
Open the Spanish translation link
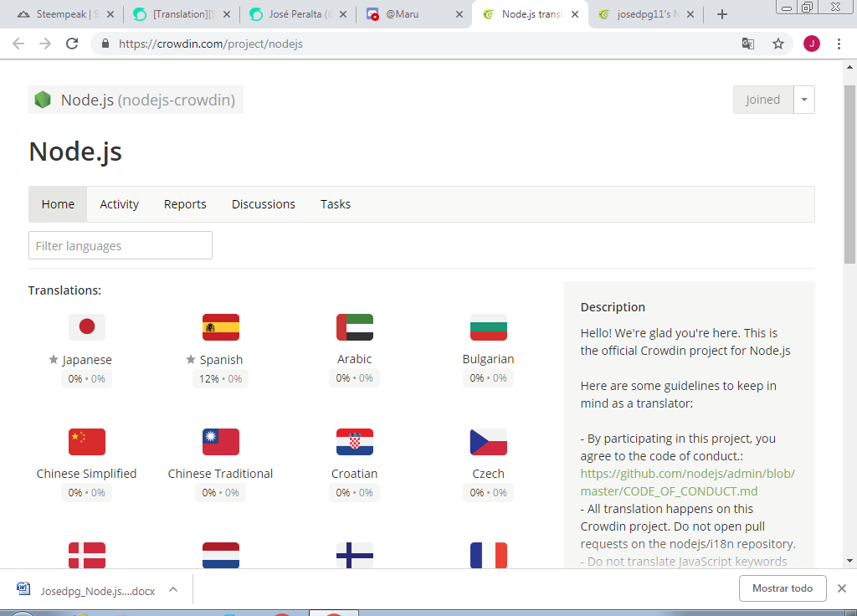pos(221,360)
